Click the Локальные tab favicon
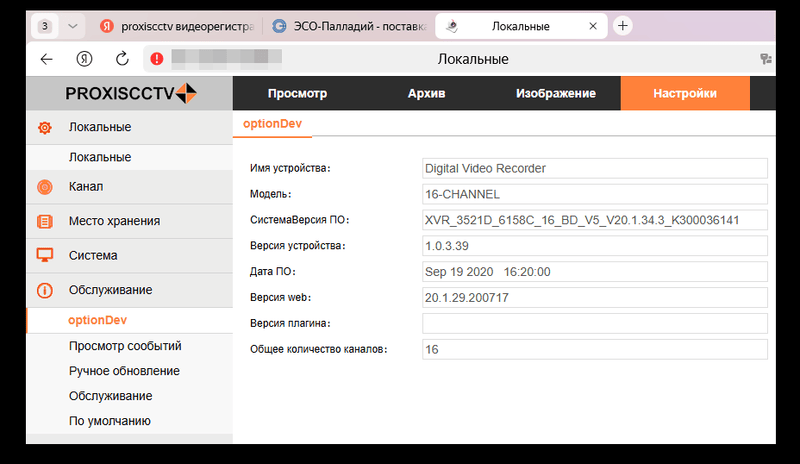The image size is (800, 464). click(x=452, y=26)
